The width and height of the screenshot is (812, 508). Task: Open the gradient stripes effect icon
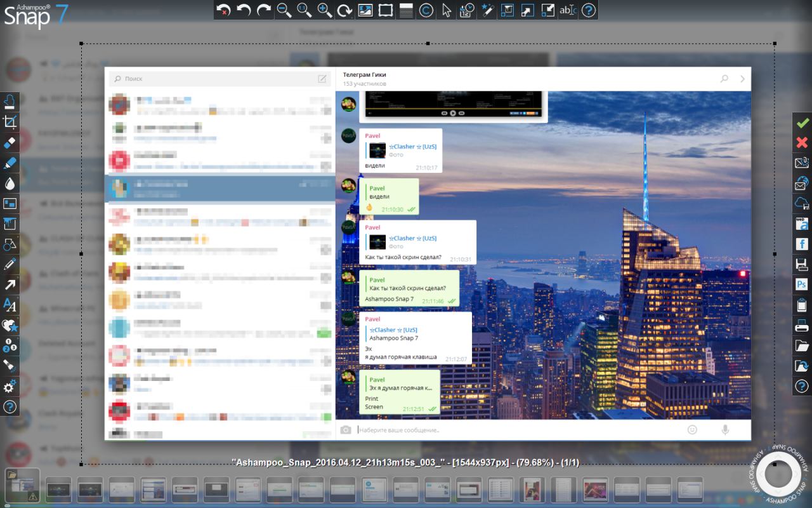tap(406, 10)
